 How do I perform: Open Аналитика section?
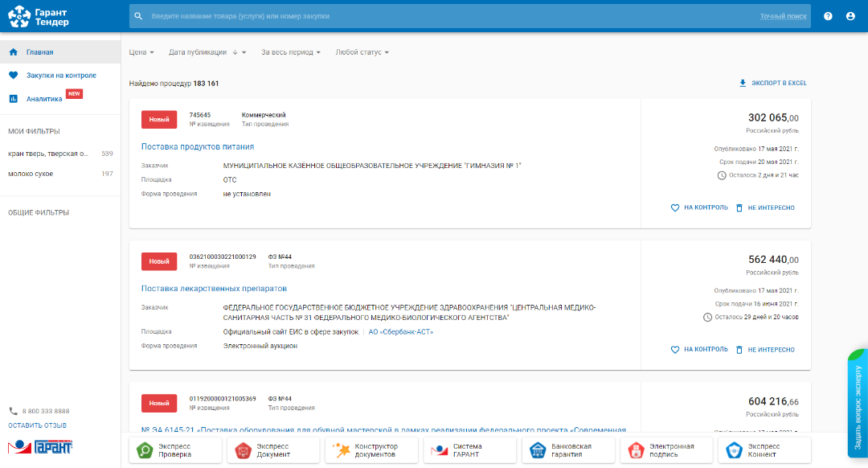pyautogui.click(x=60, y=99)
